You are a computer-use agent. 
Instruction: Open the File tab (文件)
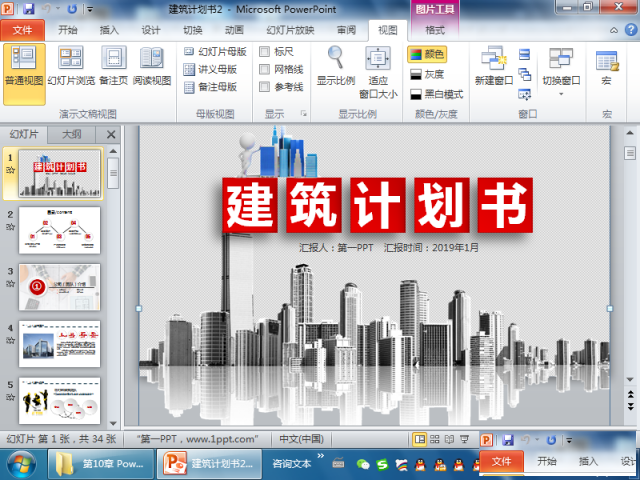[22, 30]
